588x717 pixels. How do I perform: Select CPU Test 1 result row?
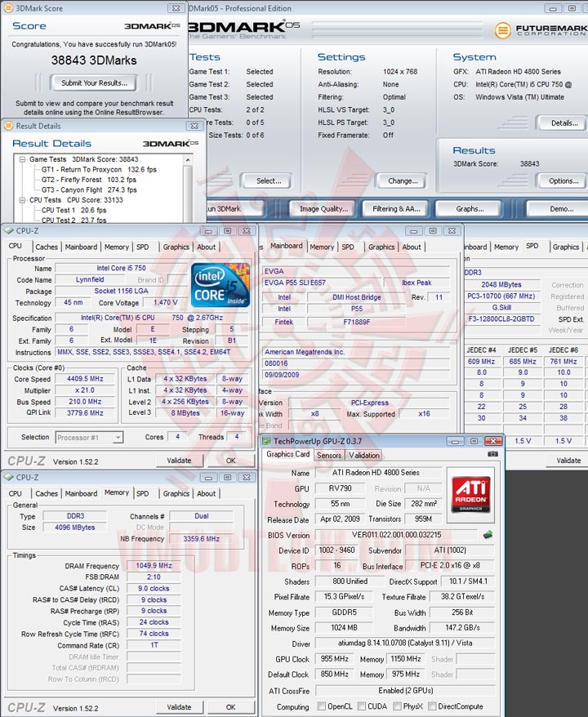click(x=73, y=210)
